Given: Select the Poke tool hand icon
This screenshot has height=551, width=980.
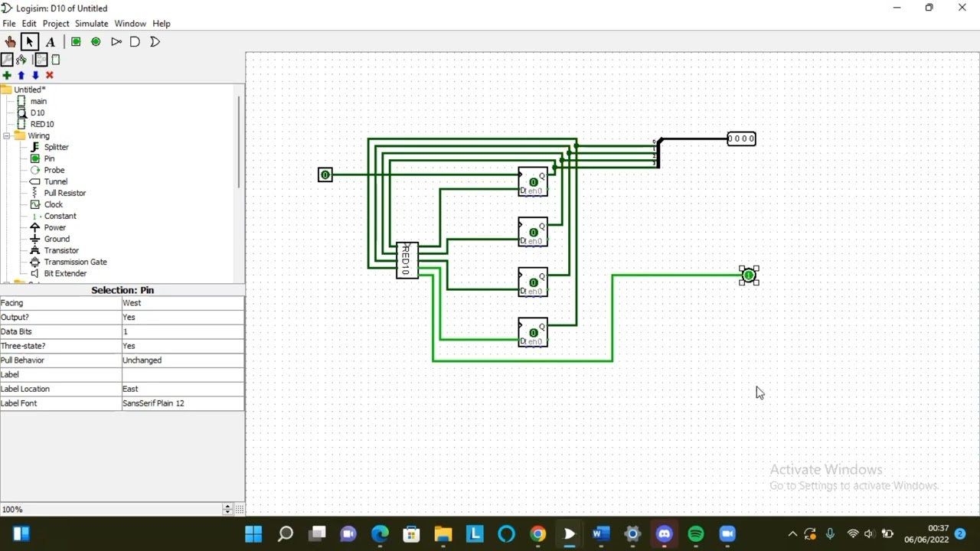Looking at the screenshot, I should (x=10, y=42).
